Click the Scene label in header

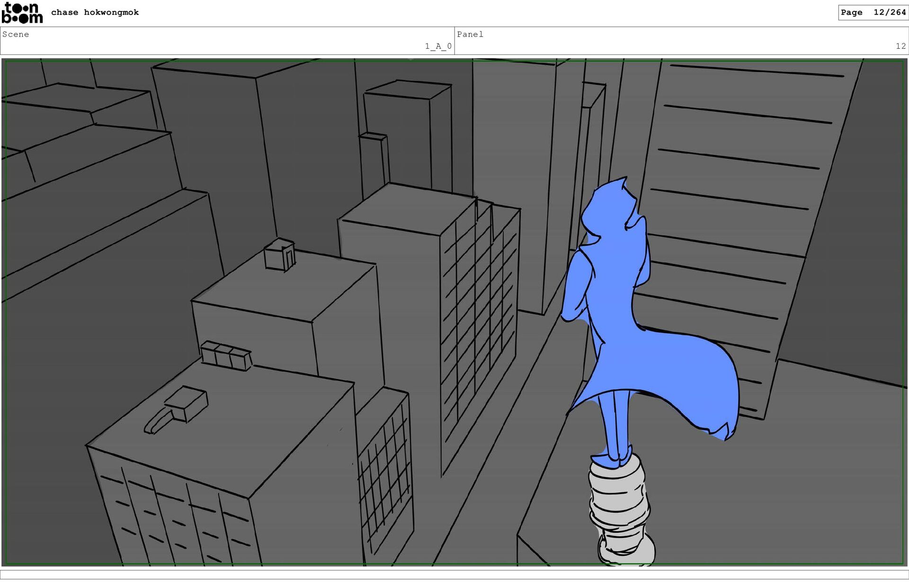coord(16,34)
